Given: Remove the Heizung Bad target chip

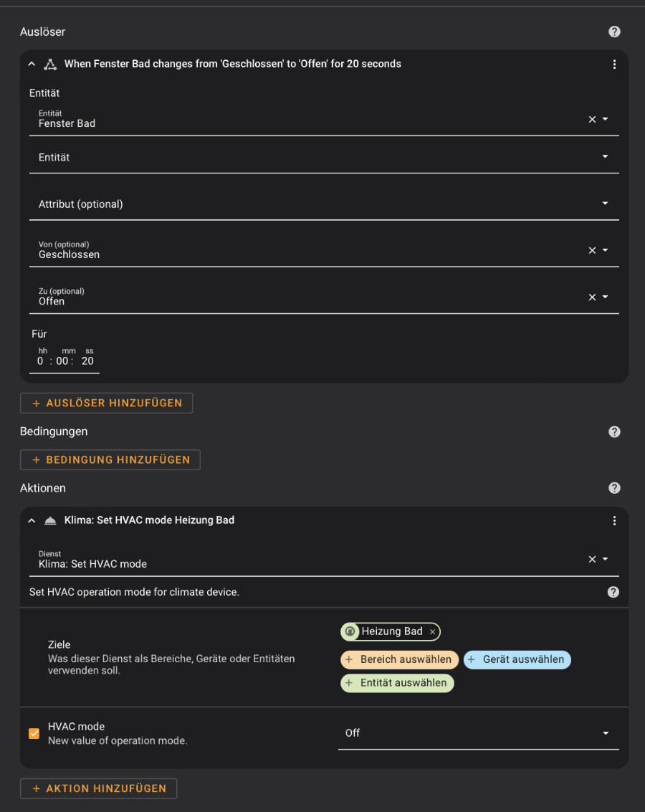Looking at the screenshot, I should [x=432, y=632].
